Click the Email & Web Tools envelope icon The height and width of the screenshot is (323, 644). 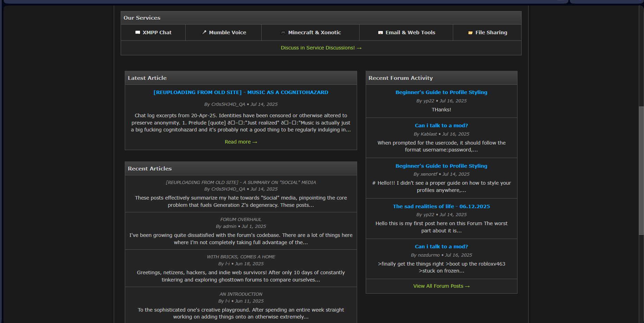(381, 33)
